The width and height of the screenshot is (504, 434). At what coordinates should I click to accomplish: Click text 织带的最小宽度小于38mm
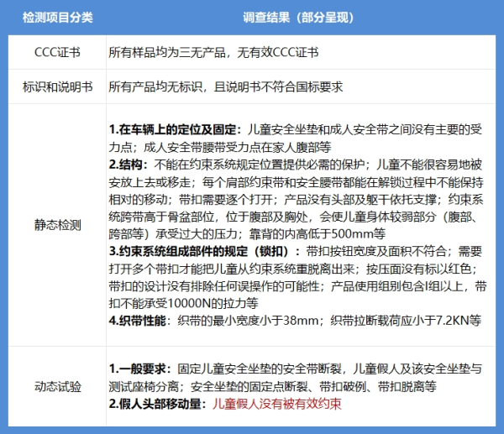[x=248, y=321]
